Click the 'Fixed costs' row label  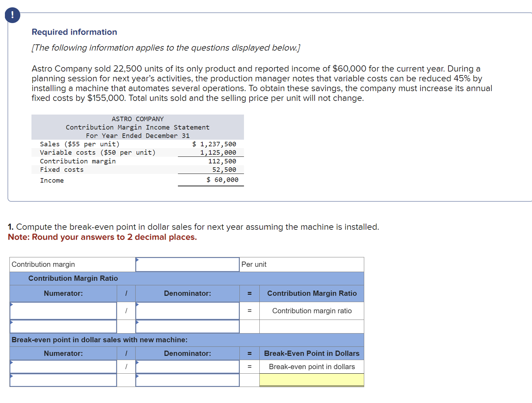[62, 170]
